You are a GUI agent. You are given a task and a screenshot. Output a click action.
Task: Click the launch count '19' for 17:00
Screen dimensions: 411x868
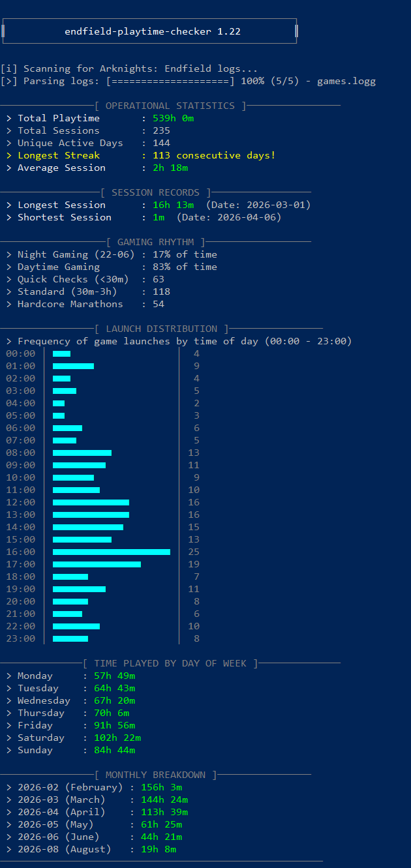(x=194, y=564)
